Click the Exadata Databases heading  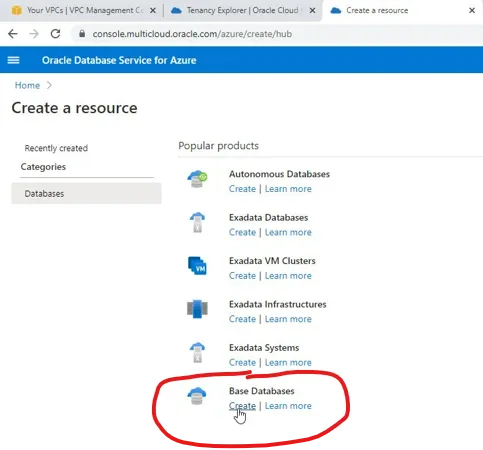(268, 218)
